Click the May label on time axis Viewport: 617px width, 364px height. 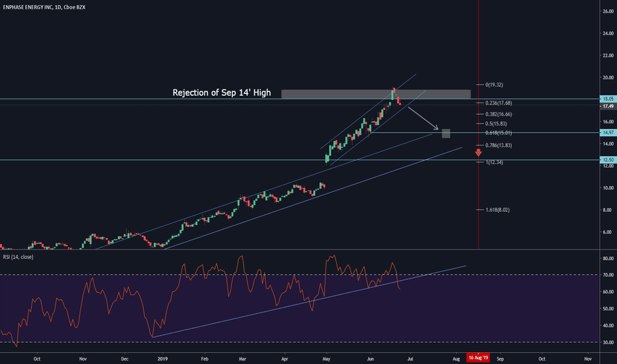326,359
